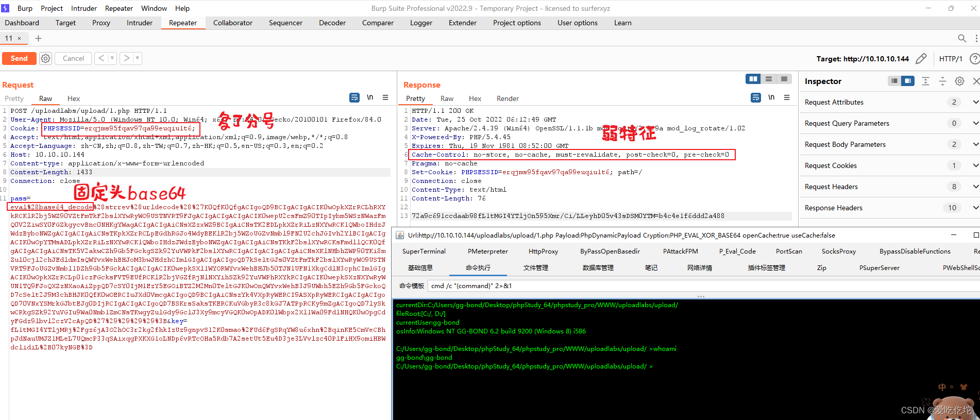This screenshot has width=980, height=420.
Task: Expand Request Cookies section
Action: (x=975, y=165)
